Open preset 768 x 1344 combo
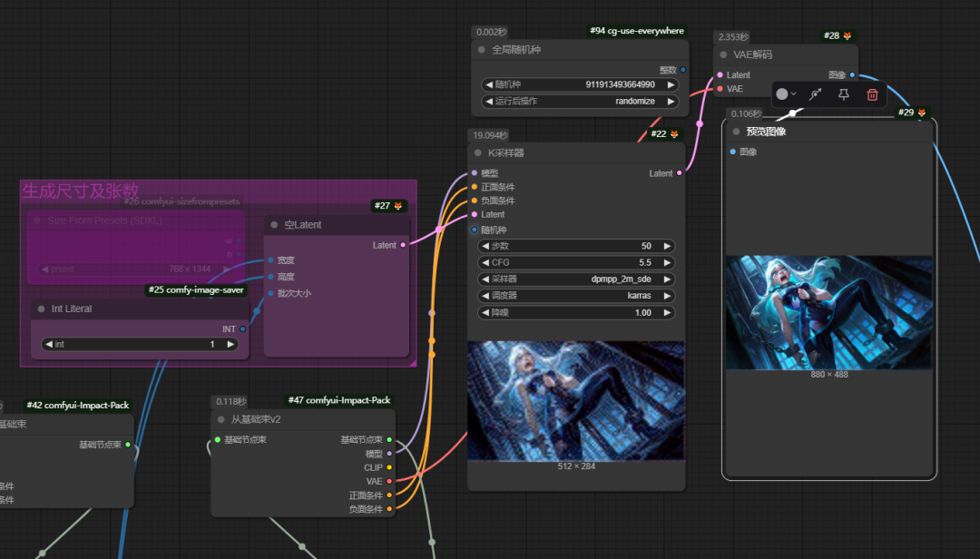This screenshot has width=980, height=559. click(135, 269)
